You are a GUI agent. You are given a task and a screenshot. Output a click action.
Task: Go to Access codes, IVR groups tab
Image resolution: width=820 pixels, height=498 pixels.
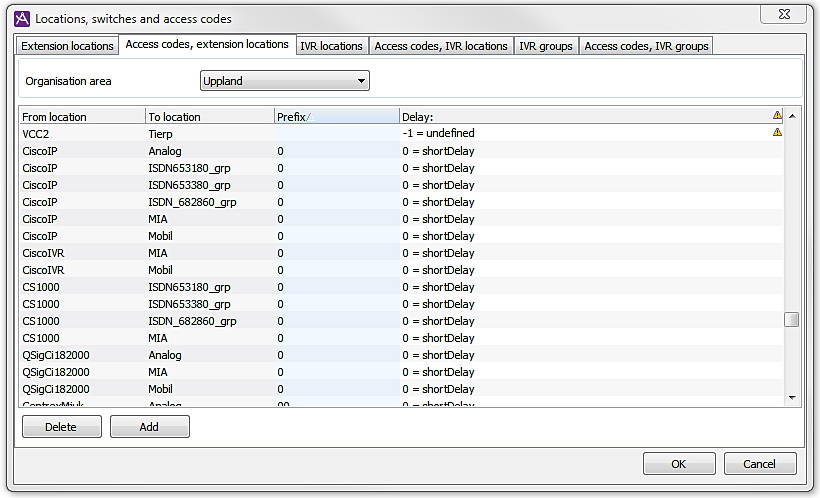(x=646, y=46)
